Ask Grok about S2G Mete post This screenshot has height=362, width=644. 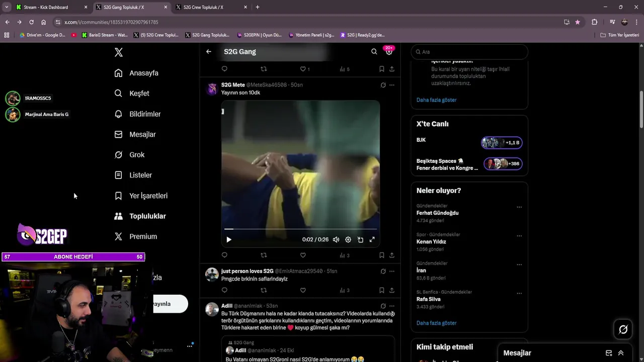point(383,85)
